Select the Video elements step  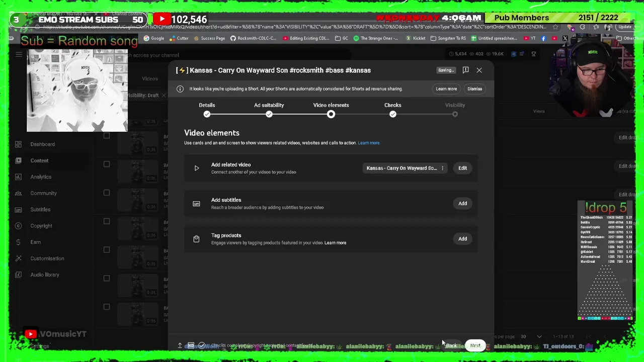click(331, 109)
